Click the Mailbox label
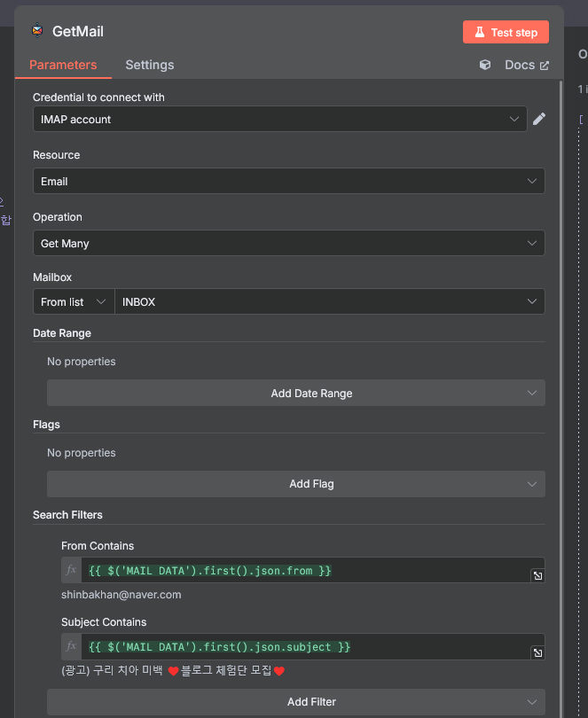Screen dimensions: 588x718 tap(52, 277)
